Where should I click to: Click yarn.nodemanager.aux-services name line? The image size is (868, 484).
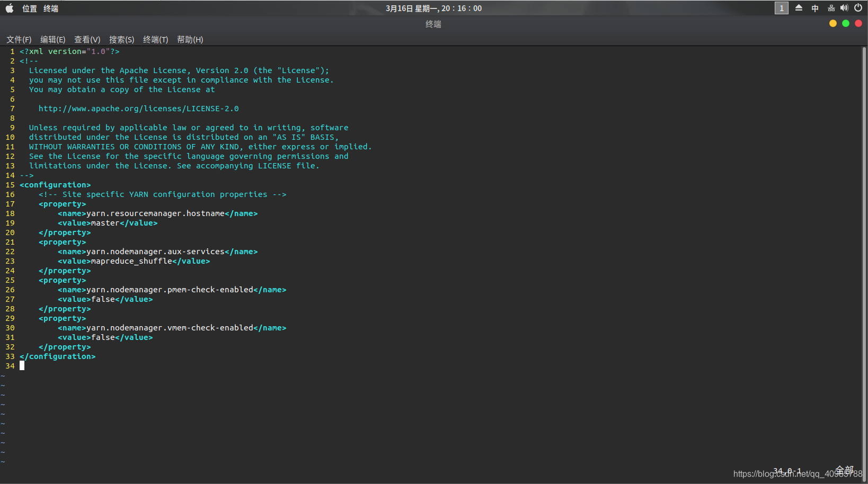[158, 252]
